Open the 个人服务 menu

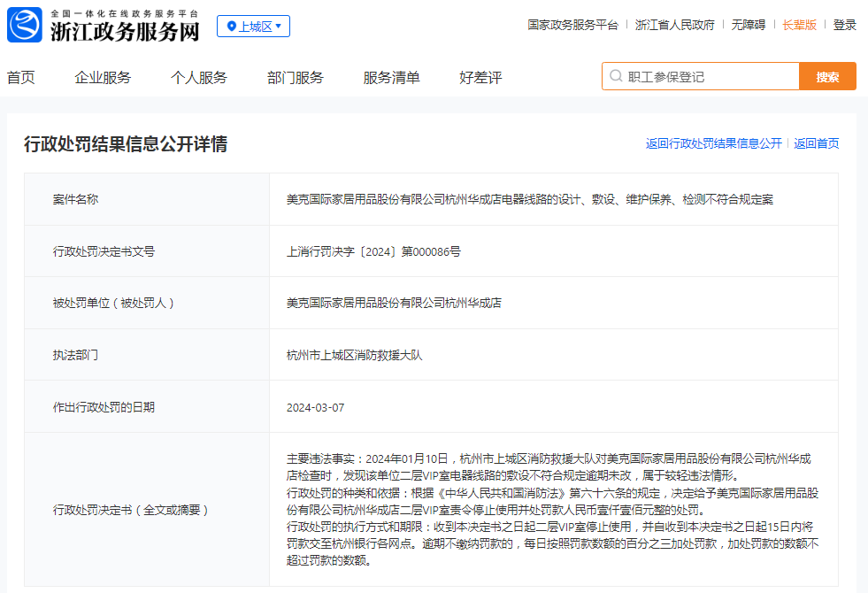199,78
